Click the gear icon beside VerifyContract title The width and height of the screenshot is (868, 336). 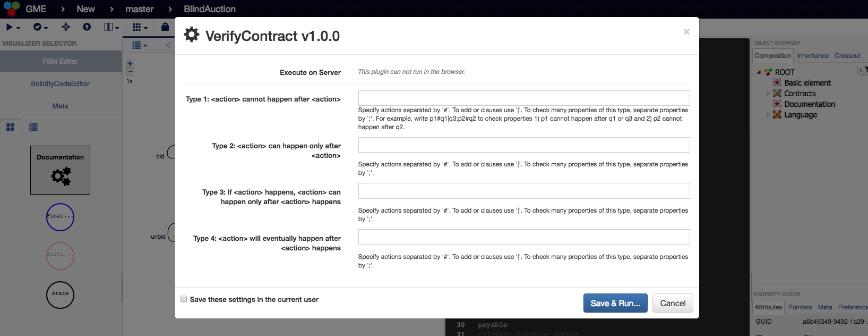point(192,35)
